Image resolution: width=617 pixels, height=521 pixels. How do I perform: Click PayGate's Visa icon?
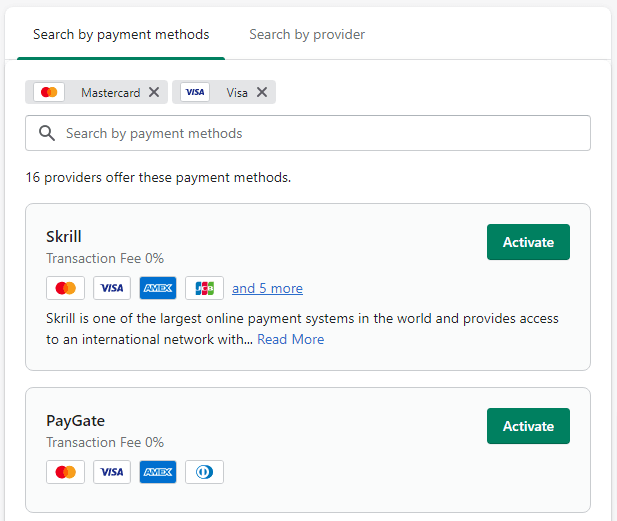(x=112, y=472)
